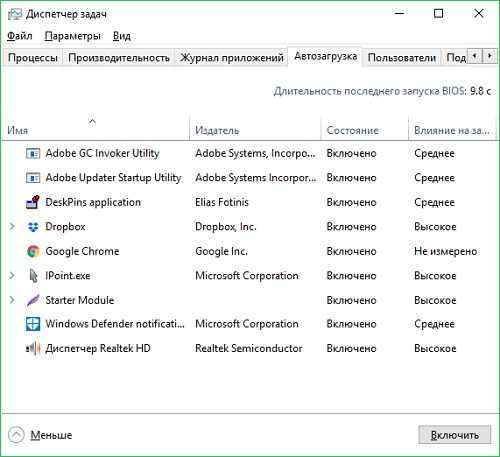Select the Starter Module feather icon
Viewport: 500px width, 457px height.
(x=33, y=300)
